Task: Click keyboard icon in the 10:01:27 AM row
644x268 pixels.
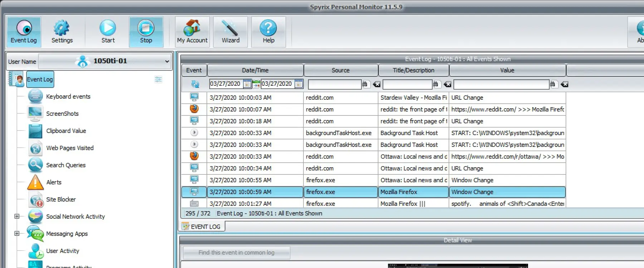Action: coord(194,203)
